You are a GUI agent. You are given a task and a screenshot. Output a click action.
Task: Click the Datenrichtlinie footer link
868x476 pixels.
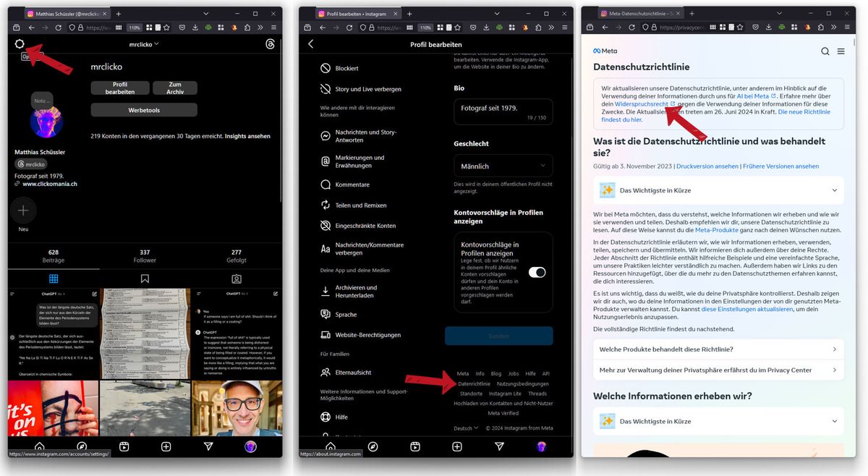(474, 383)
